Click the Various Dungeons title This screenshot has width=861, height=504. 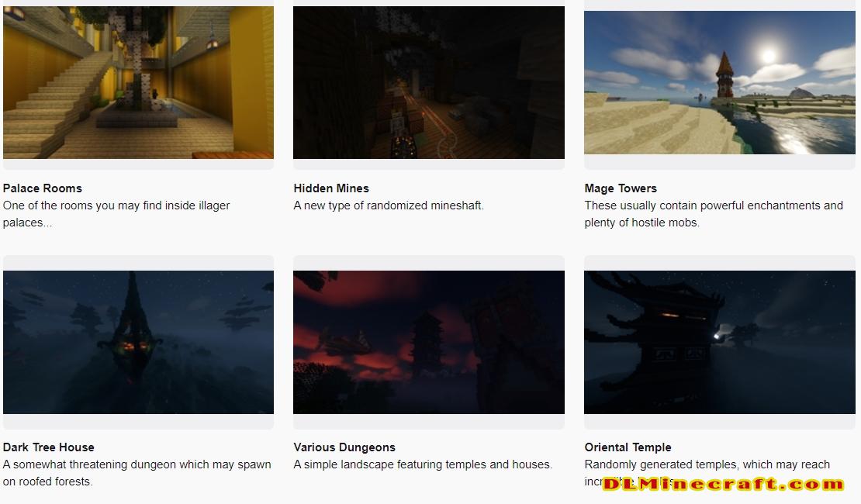tap(344, 447)
